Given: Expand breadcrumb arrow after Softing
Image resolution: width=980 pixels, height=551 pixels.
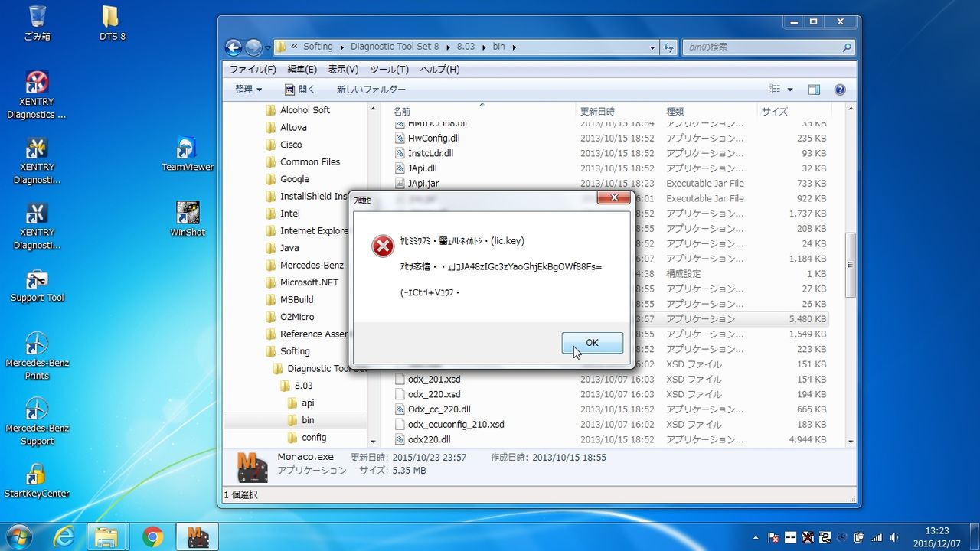Looking at the screenshot, I should tap(341, 47).
